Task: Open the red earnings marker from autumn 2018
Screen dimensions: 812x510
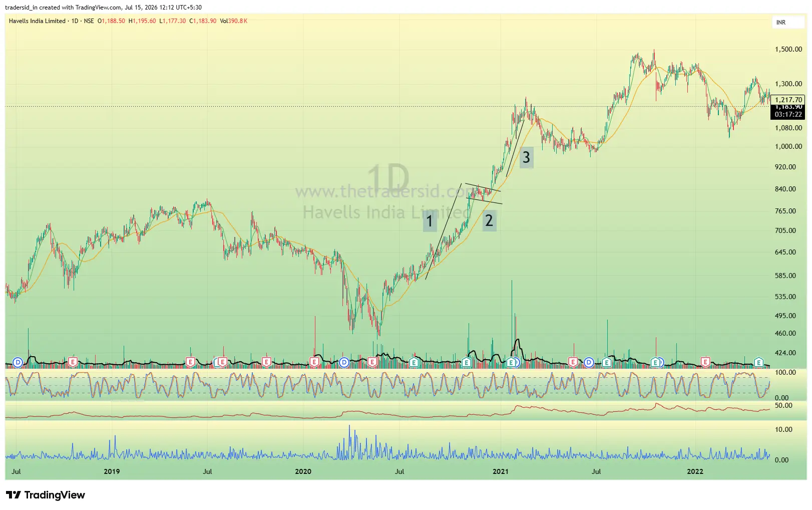Action: [73, 362]
